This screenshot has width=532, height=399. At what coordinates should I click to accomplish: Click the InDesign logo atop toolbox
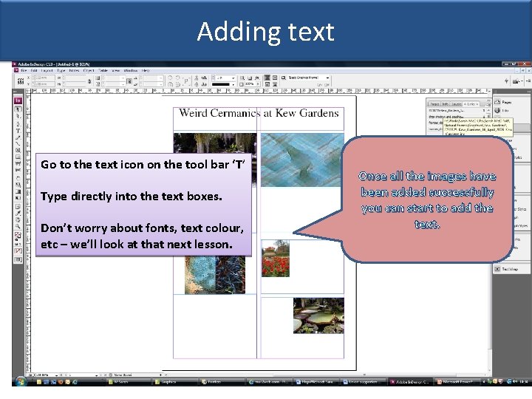(18, 100)
